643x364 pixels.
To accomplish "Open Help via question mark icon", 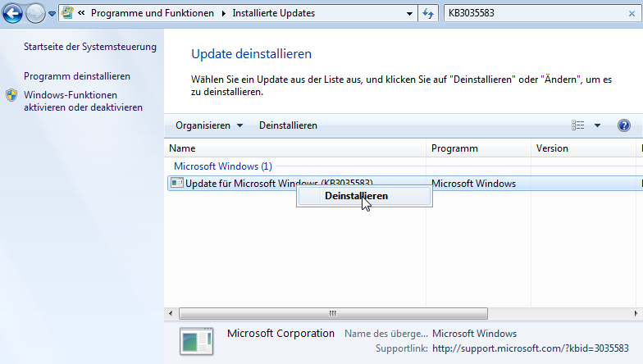I will click(x=623, y=125).
